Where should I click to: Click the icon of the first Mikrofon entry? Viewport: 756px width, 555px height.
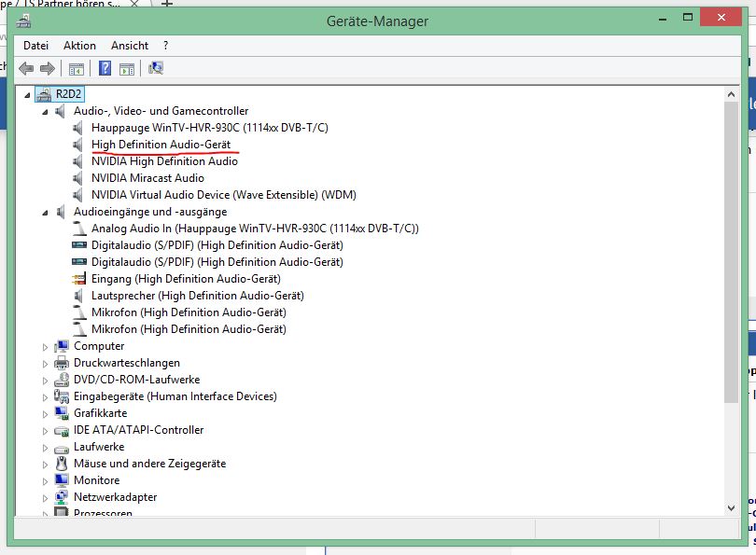pyautogui.click(x=79, y=312)
